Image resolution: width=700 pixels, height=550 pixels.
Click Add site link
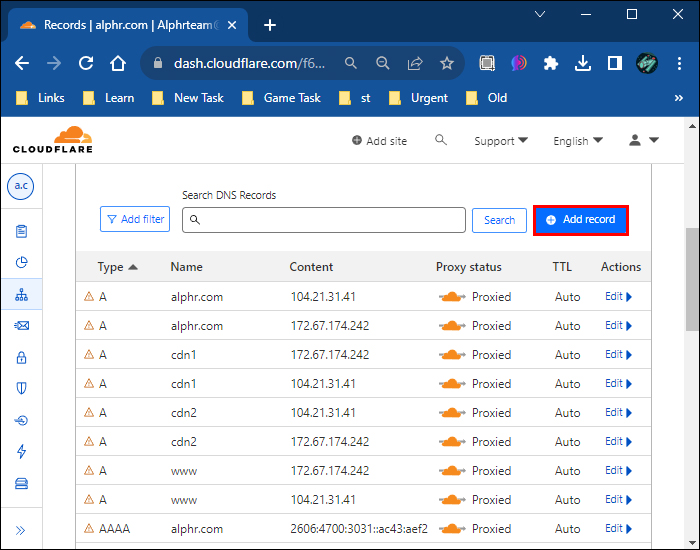pyautogui.click(x=379, y=141)
